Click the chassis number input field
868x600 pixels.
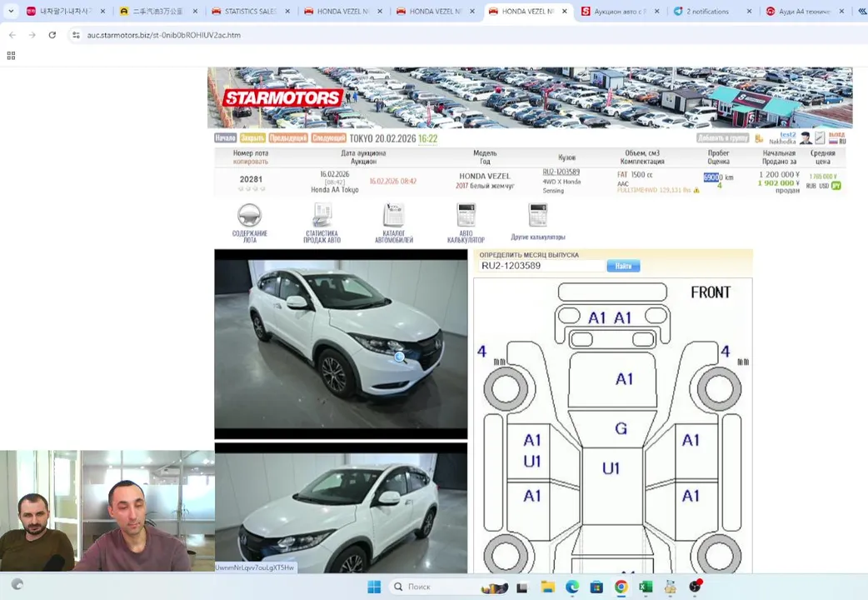click(x=541, y=266)
